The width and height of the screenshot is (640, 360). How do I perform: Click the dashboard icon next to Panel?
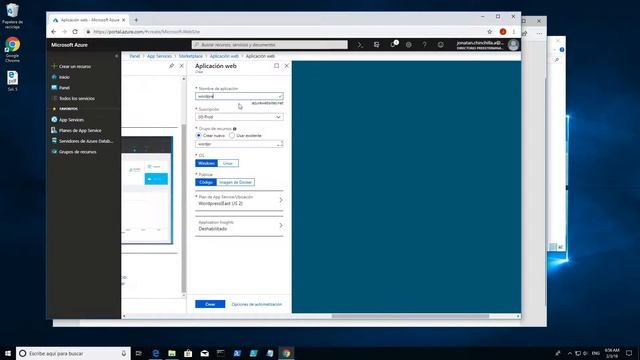pos(54,87)
